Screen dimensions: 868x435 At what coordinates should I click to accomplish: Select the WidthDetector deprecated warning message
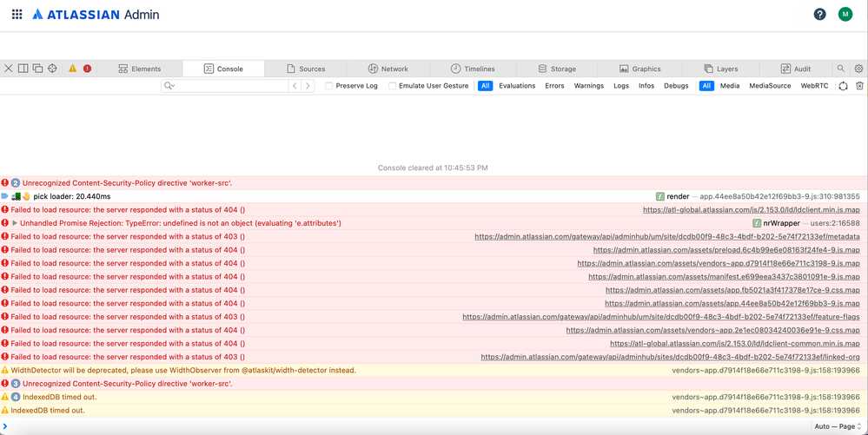[183, 370]
